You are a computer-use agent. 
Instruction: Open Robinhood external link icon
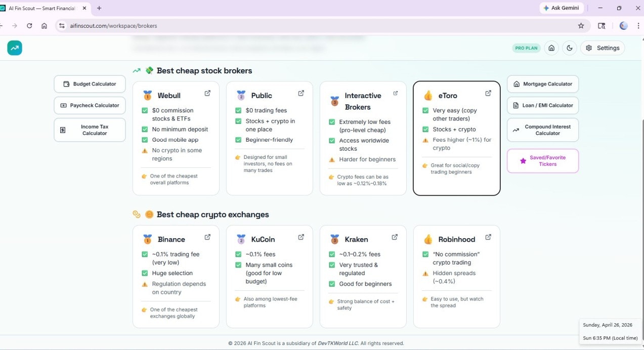click(488, 237)
